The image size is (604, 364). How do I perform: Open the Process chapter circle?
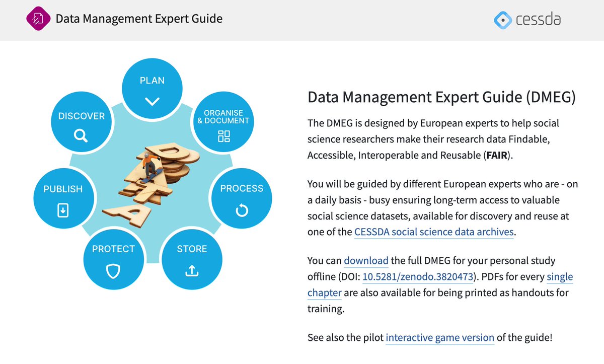(x=242, y=197)
